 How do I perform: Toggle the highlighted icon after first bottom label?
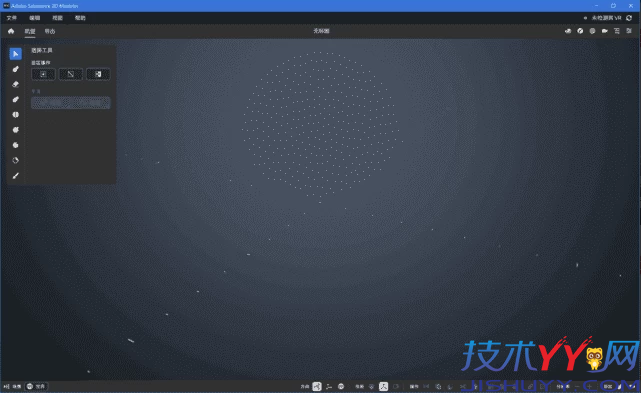click(317, 386)
